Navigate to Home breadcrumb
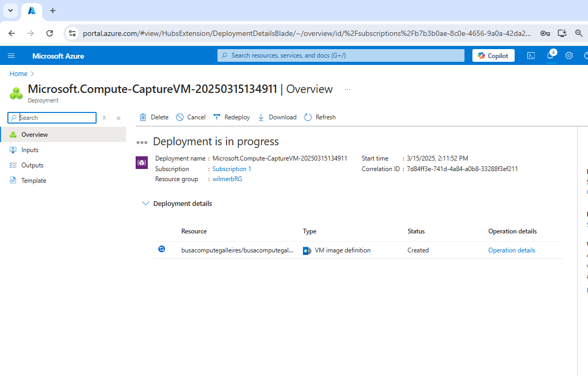This screenshot has width=588, height=376. (x=18, y=73)
